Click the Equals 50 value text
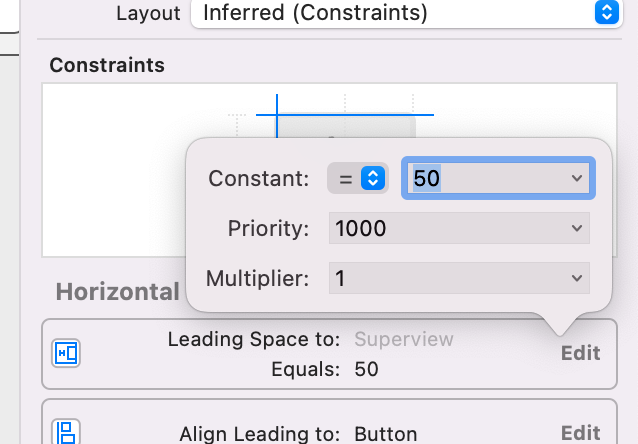 [366, 369]
